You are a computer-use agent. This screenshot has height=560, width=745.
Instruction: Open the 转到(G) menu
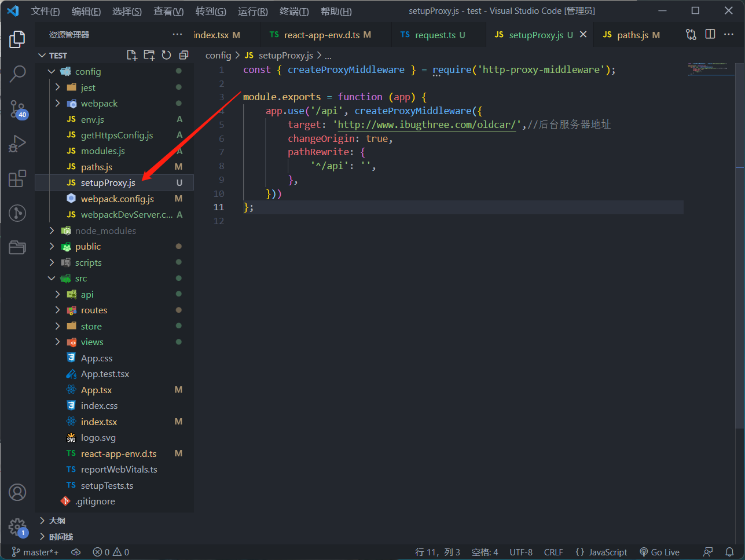pyautogui.click(x=211, y=11)
